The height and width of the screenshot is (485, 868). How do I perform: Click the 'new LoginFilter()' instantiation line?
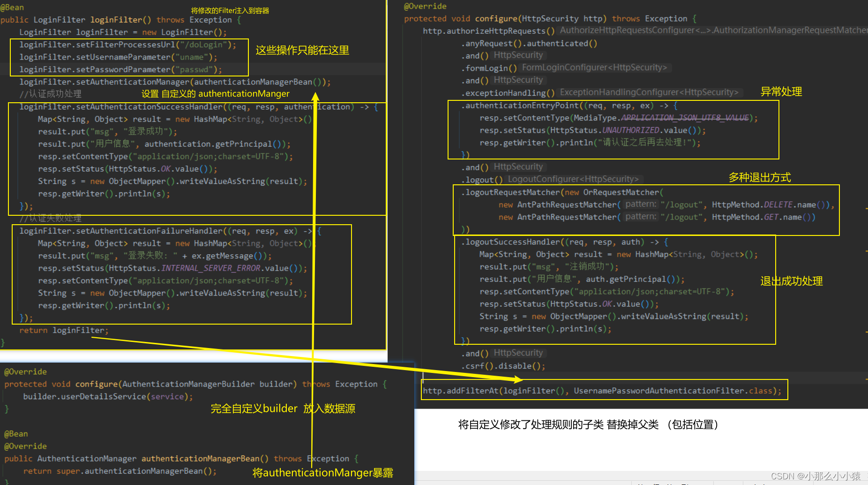pyautogui.click(x=123, y=32)
